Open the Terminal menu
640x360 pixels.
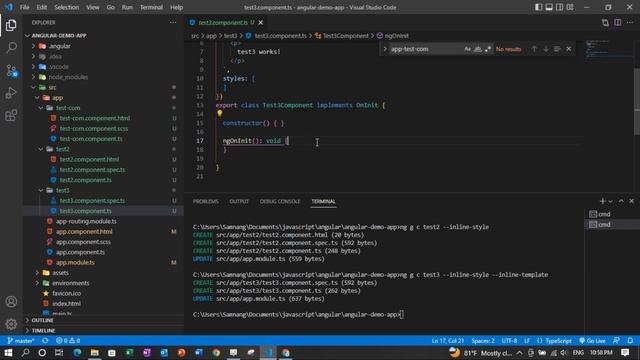(151, 7)
